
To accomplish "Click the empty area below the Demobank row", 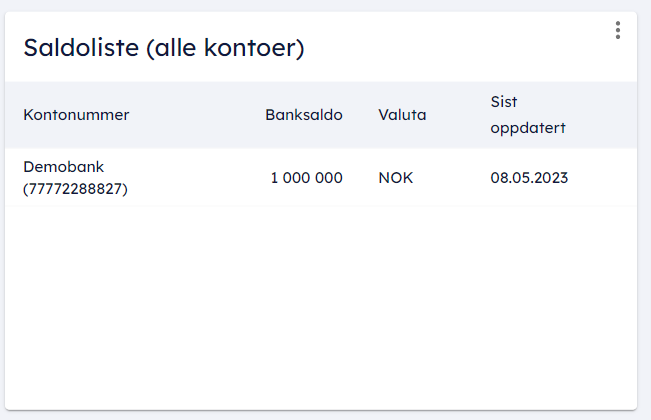I will click(320, 300).
